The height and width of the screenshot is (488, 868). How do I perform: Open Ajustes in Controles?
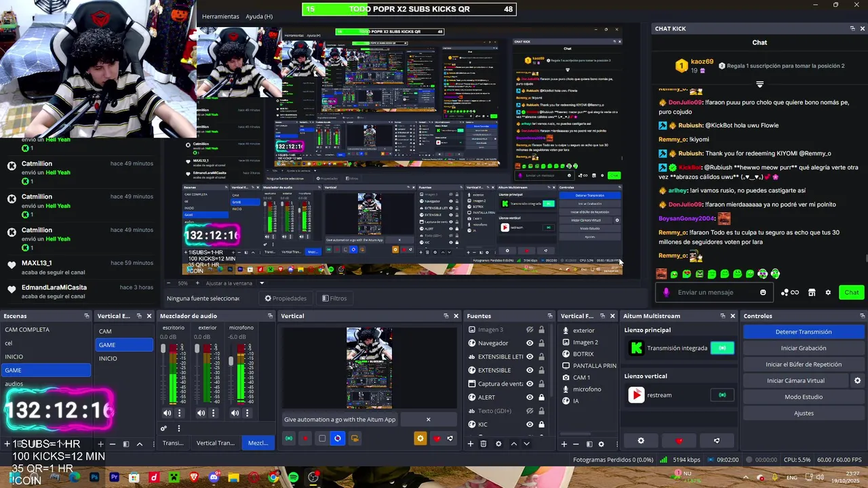coord(803,413)
